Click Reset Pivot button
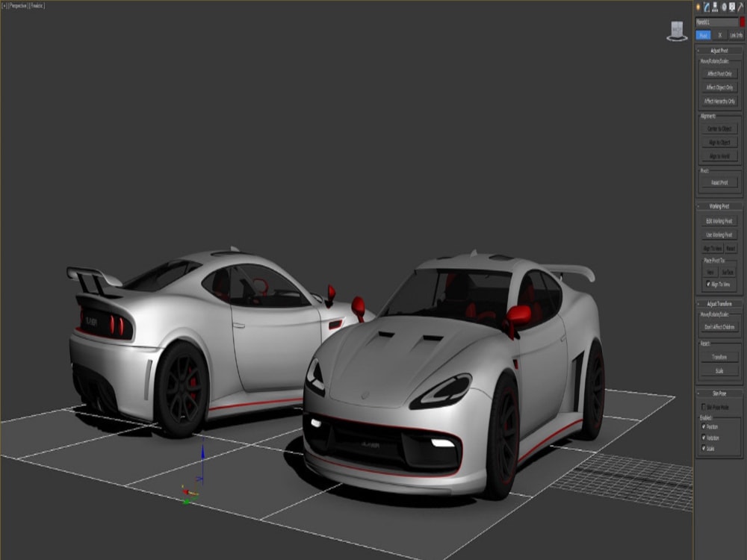Image resolution: width=747 pixels, height=560 pixels. (x=719, y=182)
